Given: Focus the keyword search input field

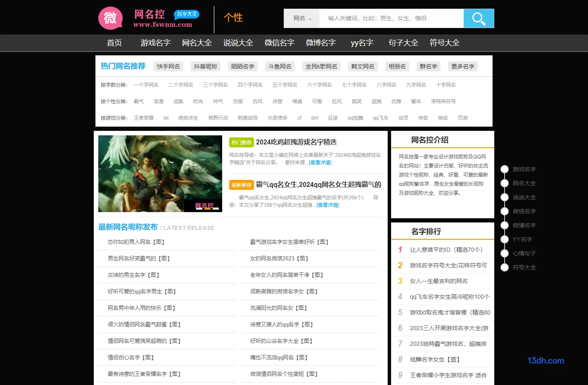Looking at the screenshot, I should point(391,19).
